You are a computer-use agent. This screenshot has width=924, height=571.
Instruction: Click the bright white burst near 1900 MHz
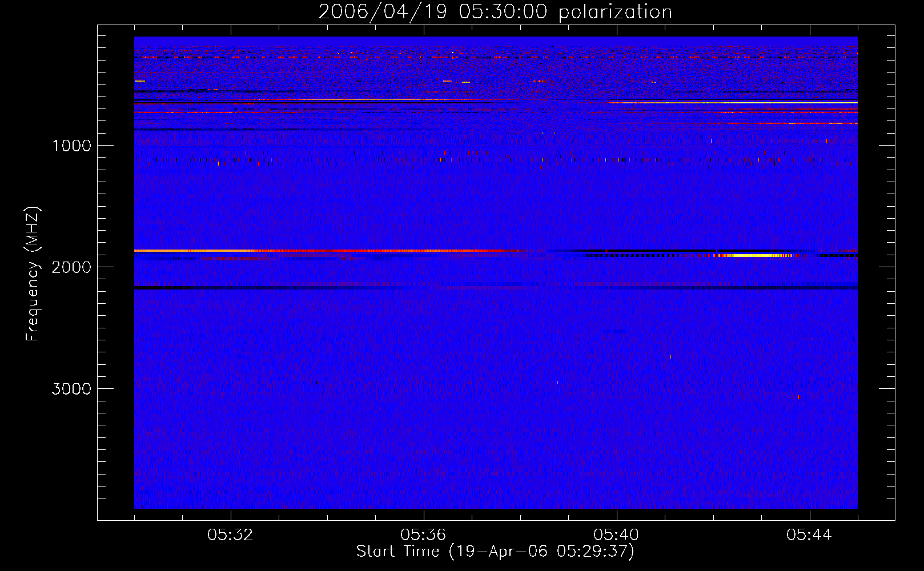(x=757, y=255)
